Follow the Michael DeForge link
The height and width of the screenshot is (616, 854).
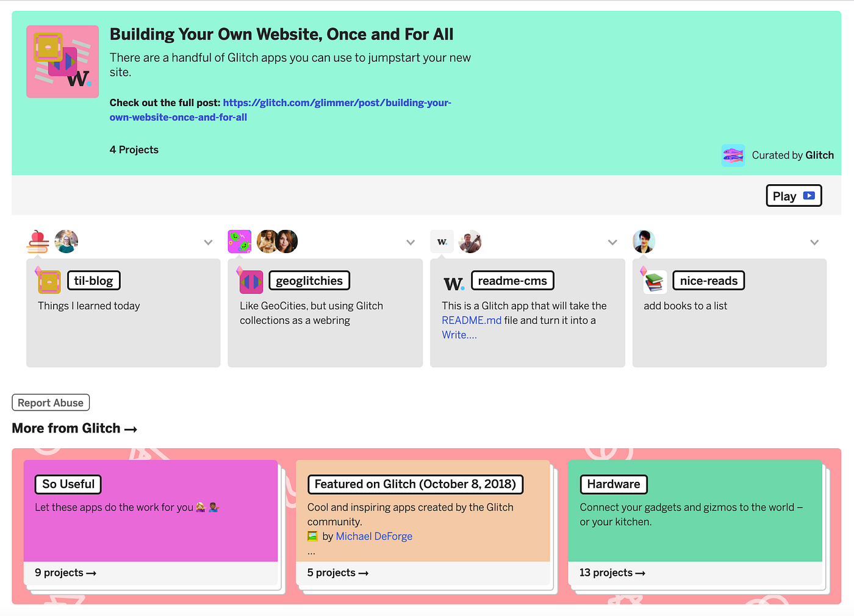(374, 536)
